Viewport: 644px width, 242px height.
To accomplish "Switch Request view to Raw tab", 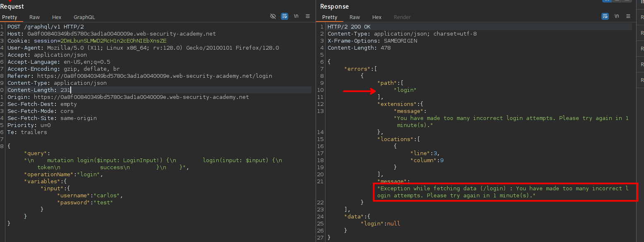I will (x=34, y=17).
